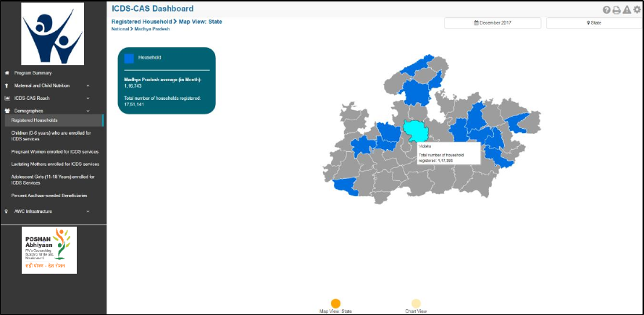The height and width of the screenshot is (315, 644).
Task: Click the chart icon beside ICDS-CAS Reach
Action: pos(7,98)
